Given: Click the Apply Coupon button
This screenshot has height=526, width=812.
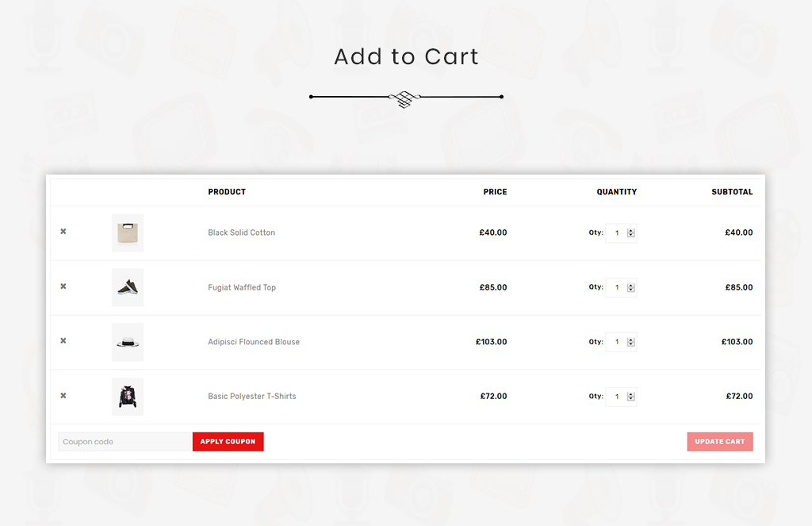Looking at the screenshot, I should (x=228, y=442).
